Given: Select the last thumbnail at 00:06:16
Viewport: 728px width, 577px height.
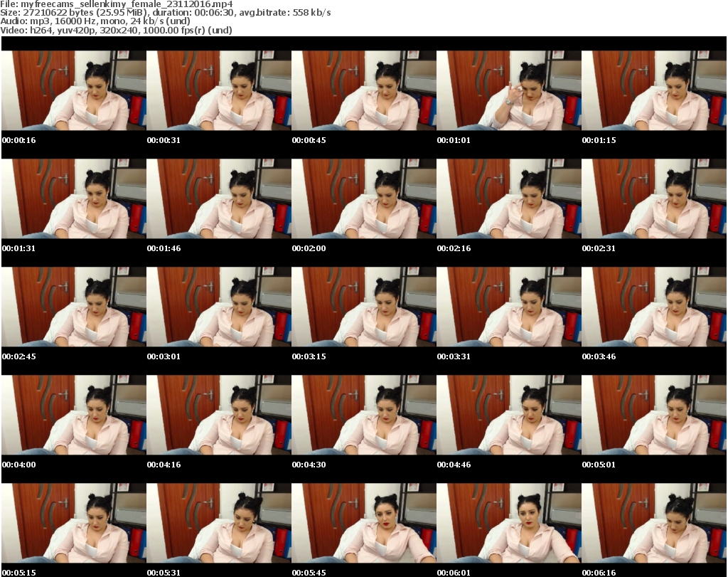Looking at the screenshot, I should [x=654, y=524].
